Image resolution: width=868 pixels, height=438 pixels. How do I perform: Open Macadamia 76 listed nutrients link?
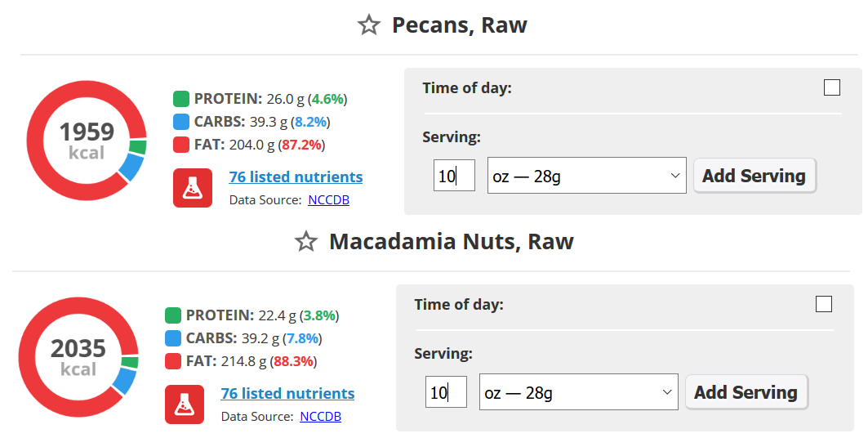pos(287,393)
